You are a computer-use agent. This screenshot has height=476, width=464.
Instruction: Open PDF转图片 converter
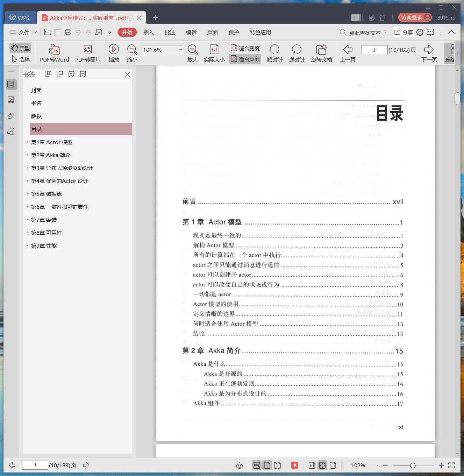point(88,53)
